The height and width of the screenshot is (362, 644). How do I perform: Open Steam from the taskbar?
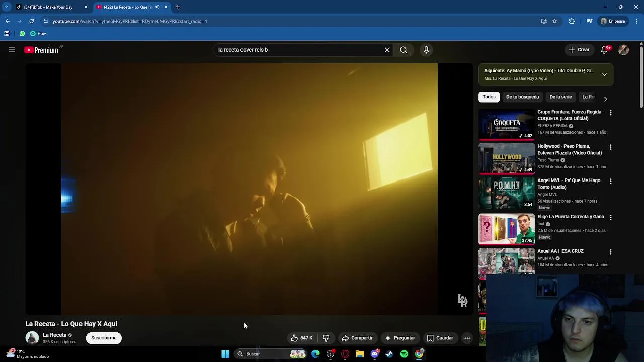point(389,354)
